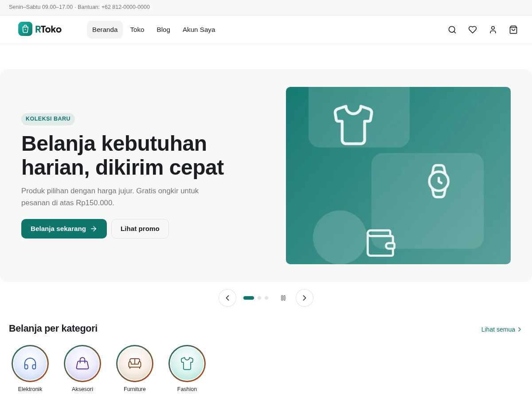Click the Furniture category label

[x=135, y=389]
